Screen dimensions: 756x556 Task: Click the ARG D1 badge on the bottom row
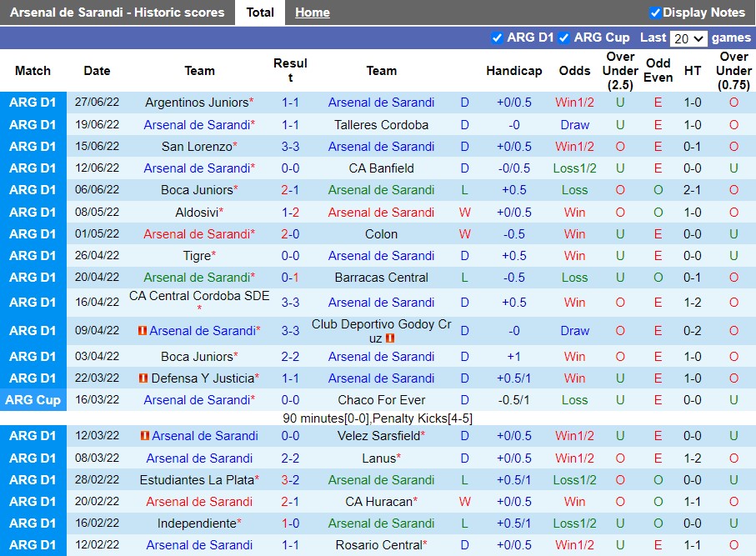tap(33, 544)
